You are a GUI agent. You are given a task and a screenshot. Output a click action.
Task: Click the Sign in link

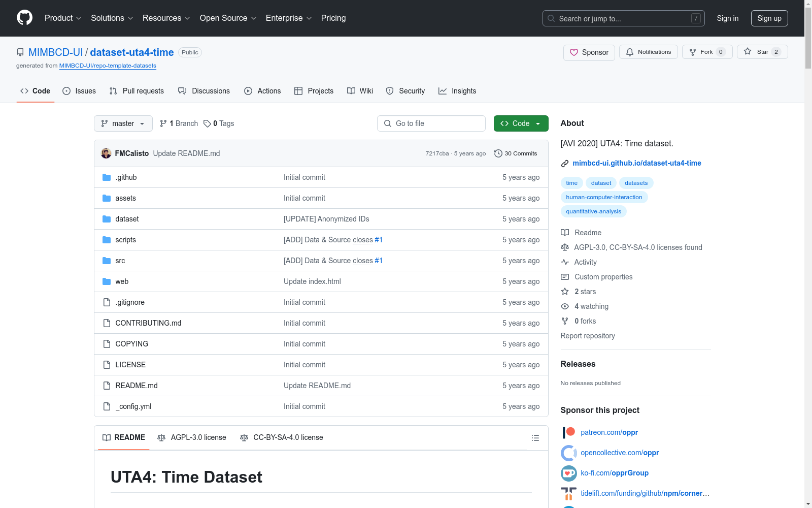pos(728,18)
